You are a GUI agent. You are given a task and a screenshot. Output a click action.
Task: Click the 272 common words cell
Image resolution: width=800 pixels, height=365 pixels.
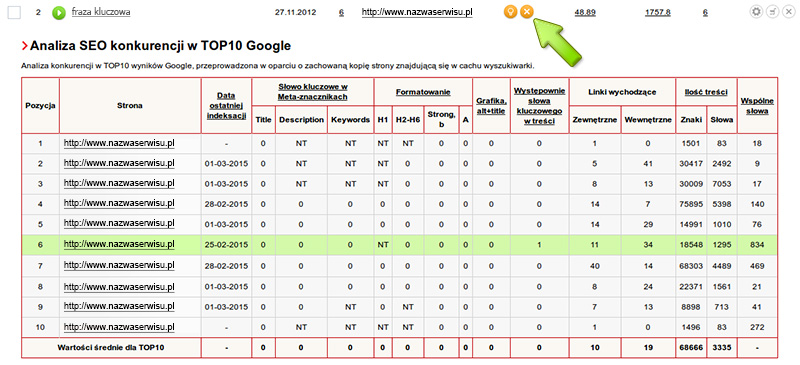[x=757, y=327]
